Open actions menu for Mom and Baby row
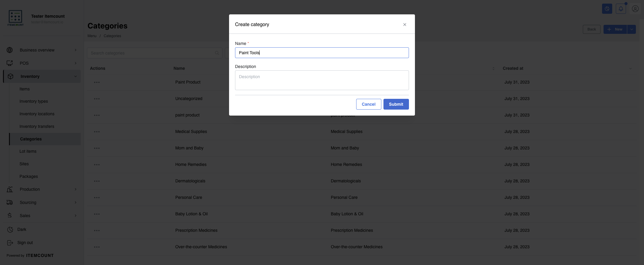Viewport: 644px width, 265px height. tap(97, 148)
